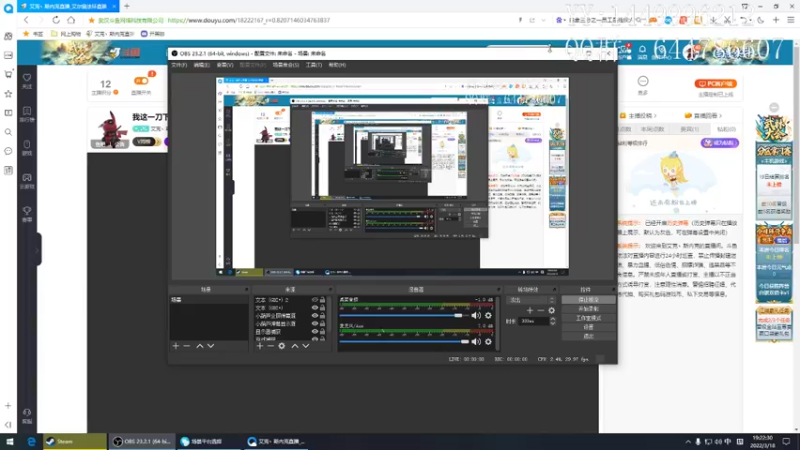
Task: Add a new scene with the plus icon in Scenes panel
Action: [176, 346]
